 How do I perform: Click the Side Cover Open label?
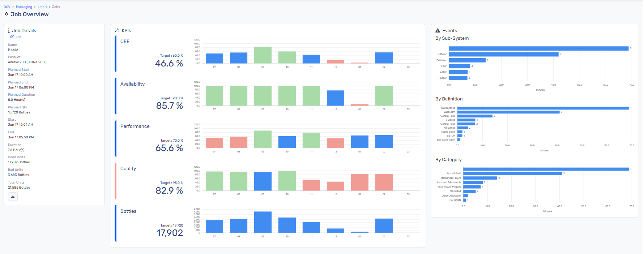[446, 140]
